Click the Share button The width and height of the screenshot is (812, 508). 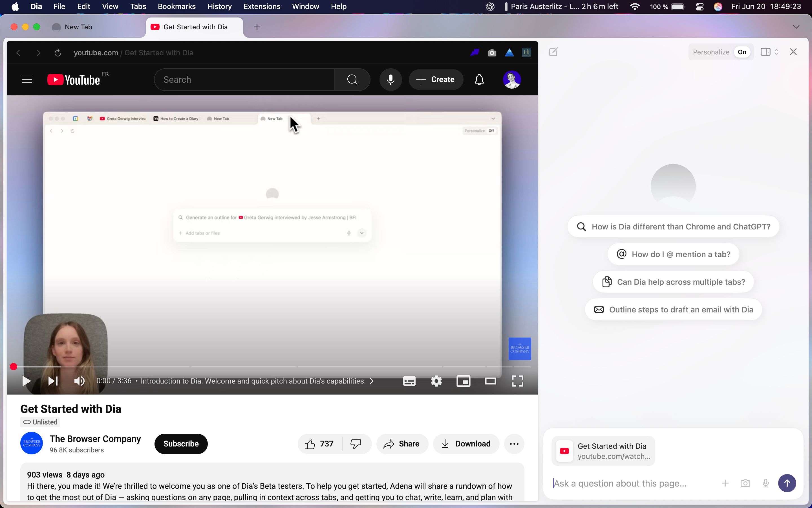pos(402,444)
